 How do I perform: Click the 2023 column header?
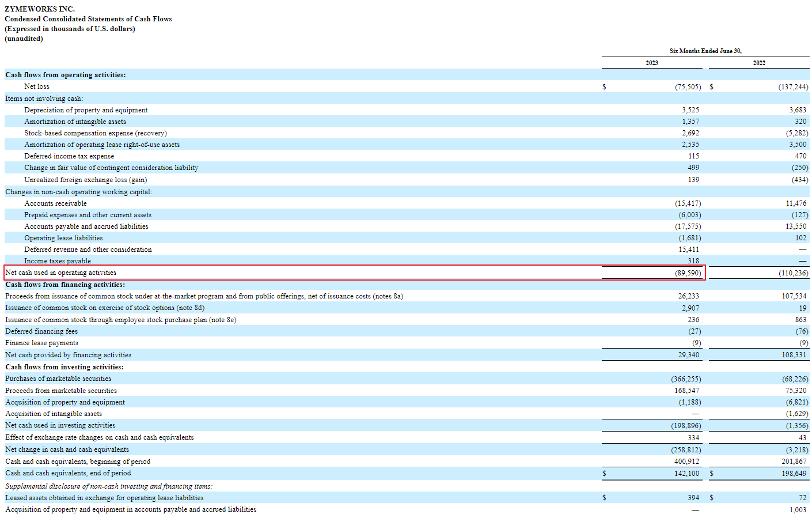tap(651, 63)
